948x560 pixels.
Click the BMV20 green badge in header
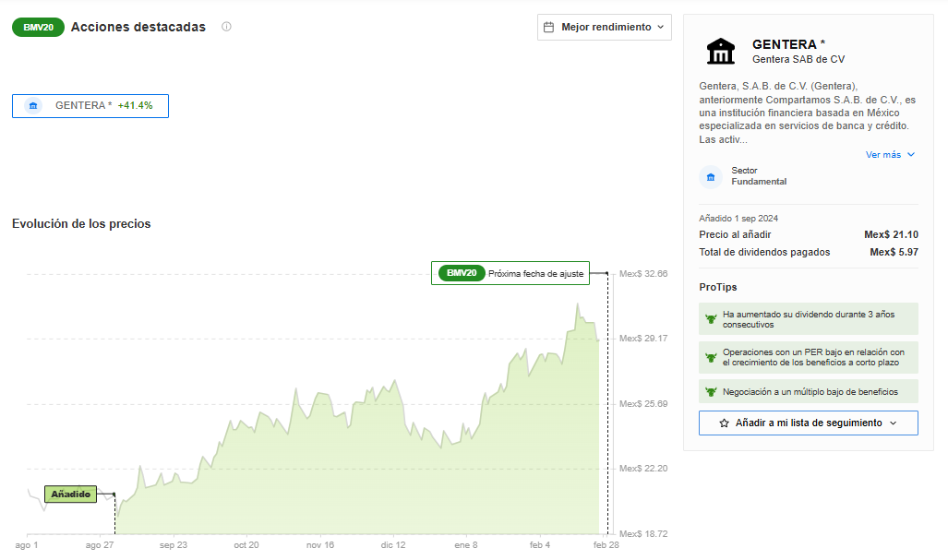pos(38,27)
